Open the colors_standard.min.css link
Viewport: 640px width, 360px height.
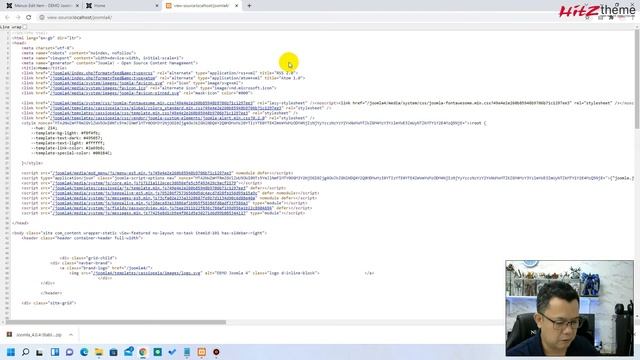(166, 108)
